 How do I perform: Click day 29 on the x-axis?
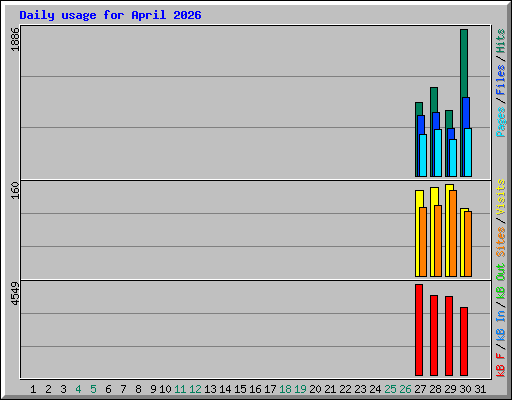pos(450,389)
